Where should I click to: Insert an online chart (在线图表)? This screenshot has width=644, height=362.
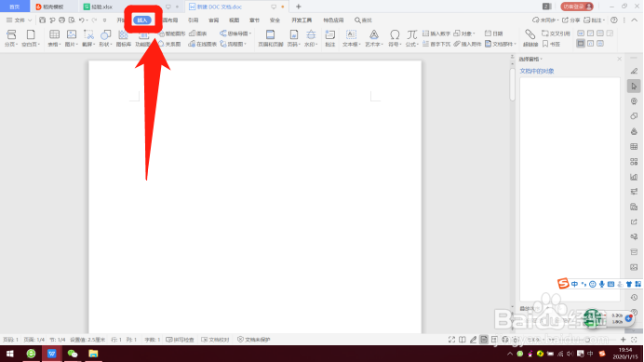(x=203, y=44)
